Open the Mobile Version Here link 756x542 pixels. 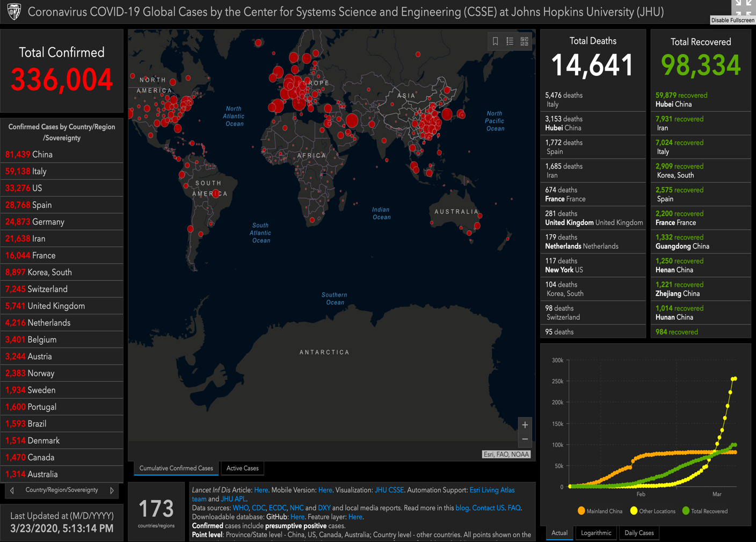point(325,490)
